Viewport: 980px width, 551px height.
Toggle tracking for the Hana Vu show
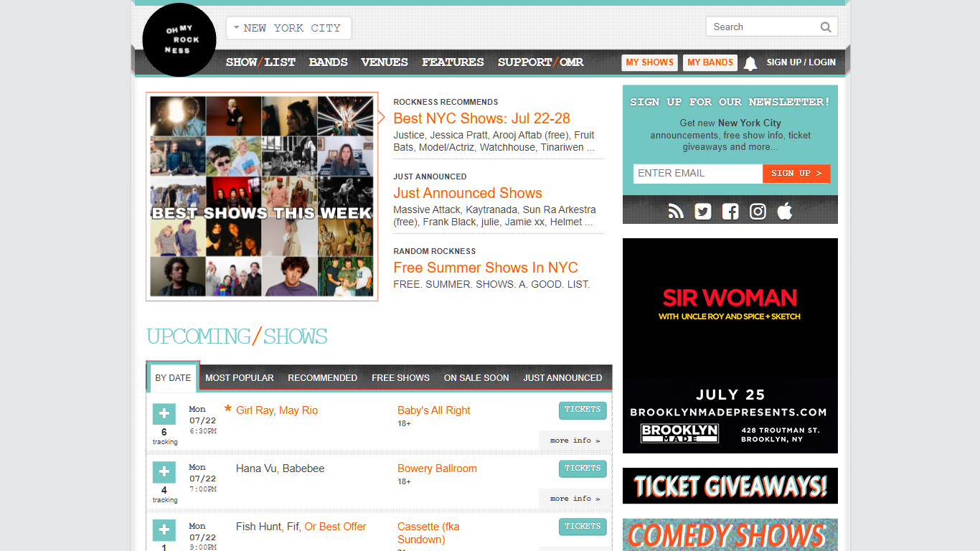[164, 472]
